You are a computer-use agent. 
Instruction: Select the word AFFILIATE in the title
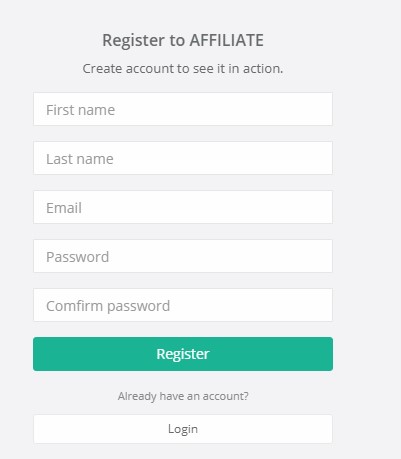[x=227, y=40]
